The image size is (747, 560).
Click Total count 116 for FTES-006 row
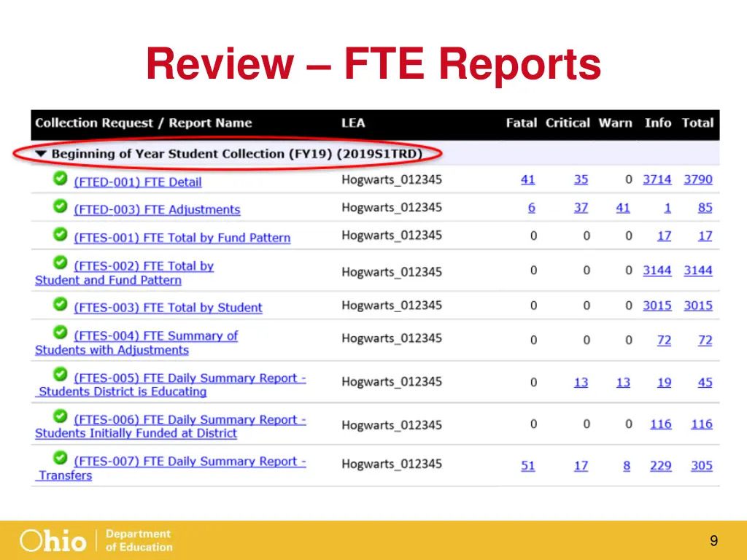[702, 424]
